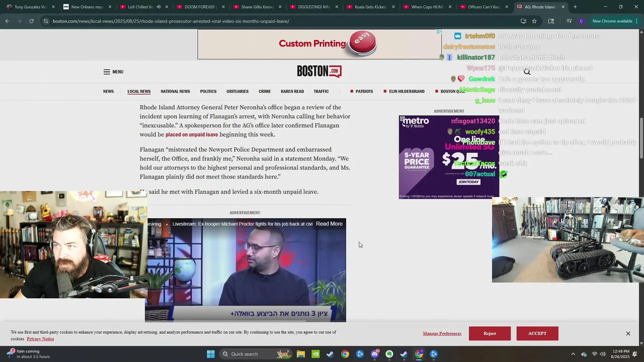Open NATIONAL NEWS section
Screen dimensions: 644x362
pyautogui.click(x=175, y=92)
